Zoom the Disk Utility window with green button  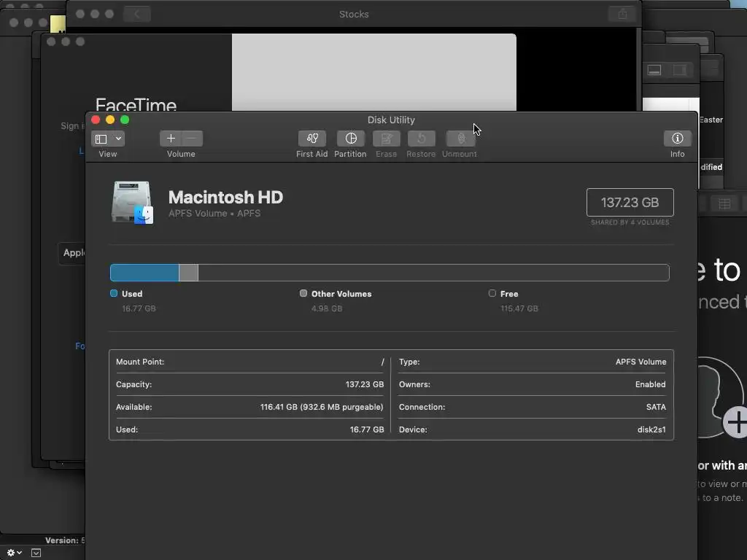point(125,120)
